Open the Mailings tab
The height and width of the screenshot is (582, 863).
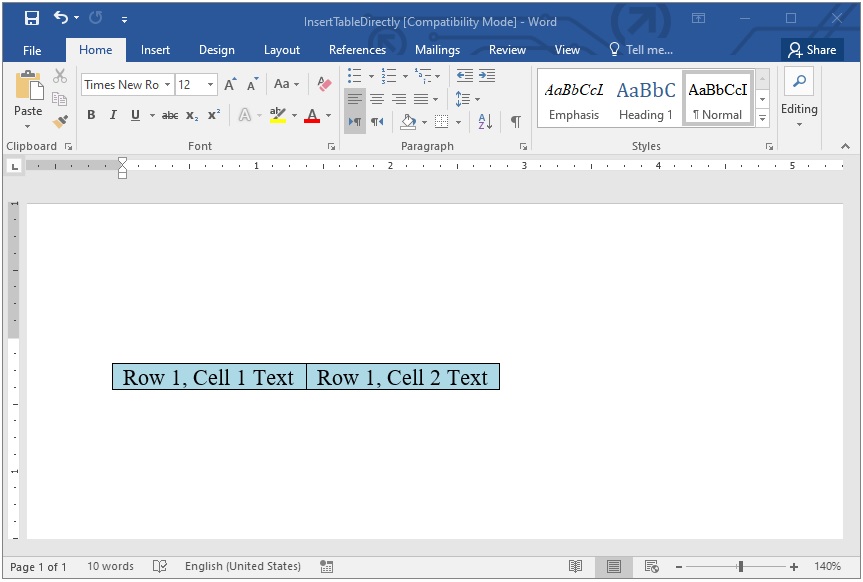437,49
